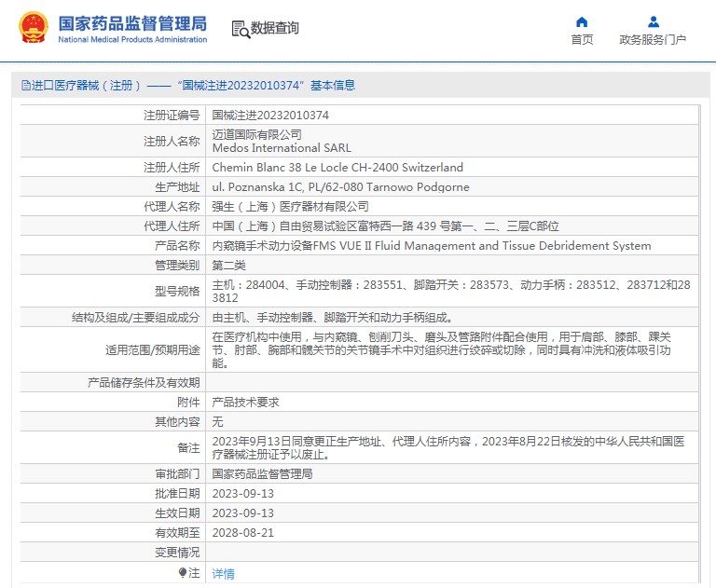
Task: Click the document icon beside 进口医疗器械
Action: pos(26,86)
